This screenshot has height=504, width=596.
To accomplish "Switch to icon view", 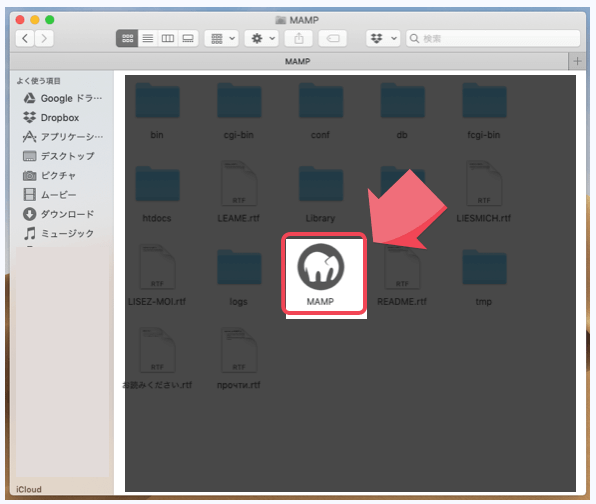I will [127, 38].
